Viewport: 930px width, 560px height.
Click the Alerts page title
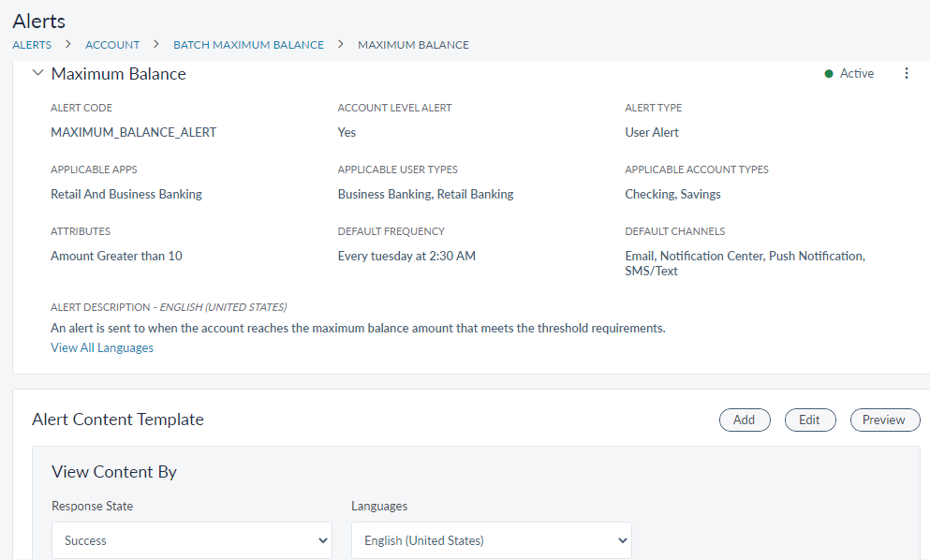[x=39, y=20]
